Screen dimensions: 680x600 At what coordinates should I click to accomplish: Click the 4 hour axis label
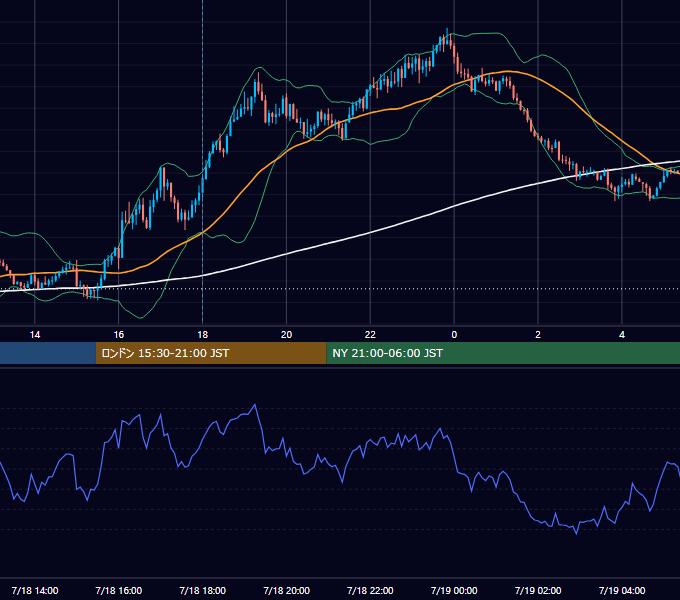(622, 335)
